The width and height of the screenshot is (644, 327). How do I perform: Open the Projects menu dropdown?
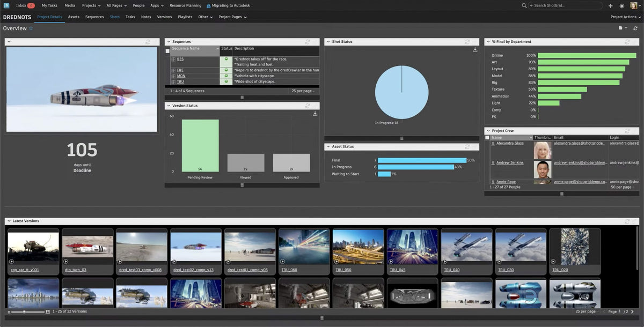pyautogui.click(x=91, y=5)
